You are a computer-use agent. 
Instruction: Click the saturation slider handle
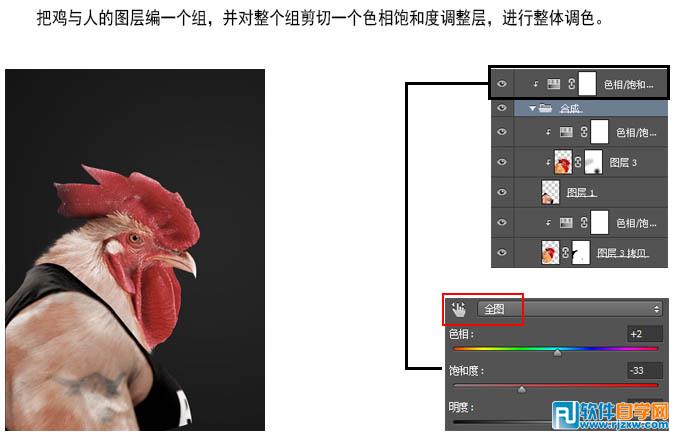click(x=522, y=390)
